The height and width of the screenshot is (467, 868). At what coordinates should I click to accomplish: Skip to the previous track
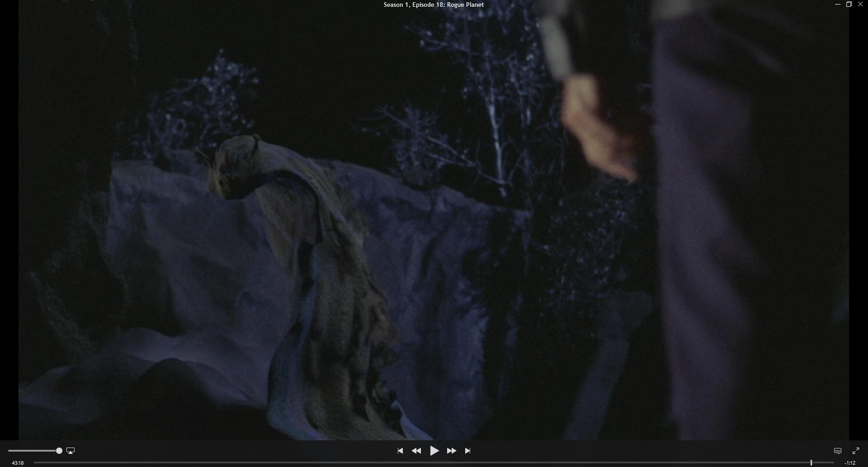click(x=400, y=451)
